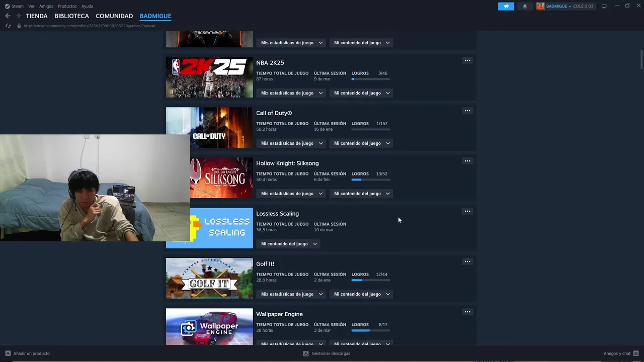Viewport: 644px width, 362px height.
Task: Go to the BIBLIOTECA tab
Action: point(71,16)
